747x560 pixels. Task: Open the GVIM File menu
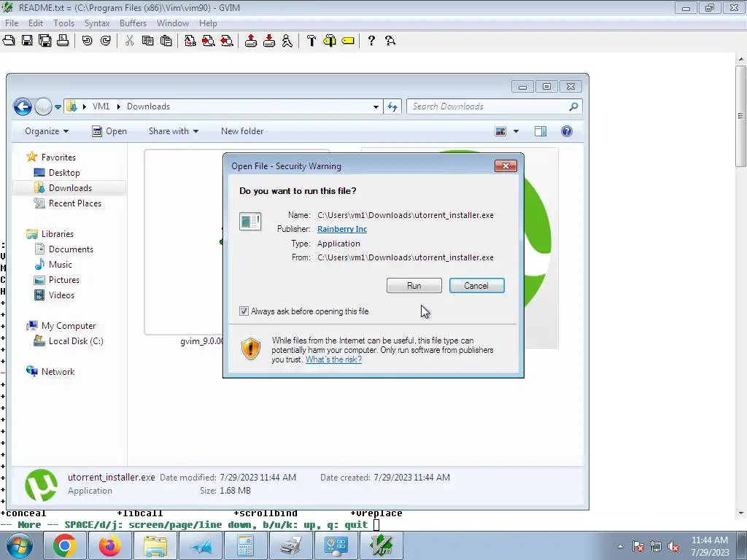[12, 23]
